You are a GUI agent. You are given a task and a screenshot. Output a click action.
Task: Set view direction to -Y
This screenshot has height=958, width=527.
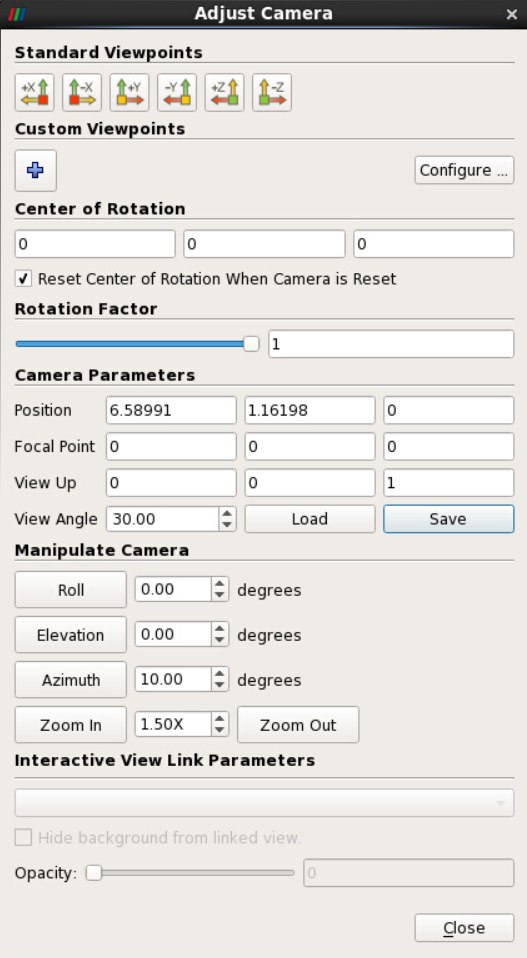point(177,92)
